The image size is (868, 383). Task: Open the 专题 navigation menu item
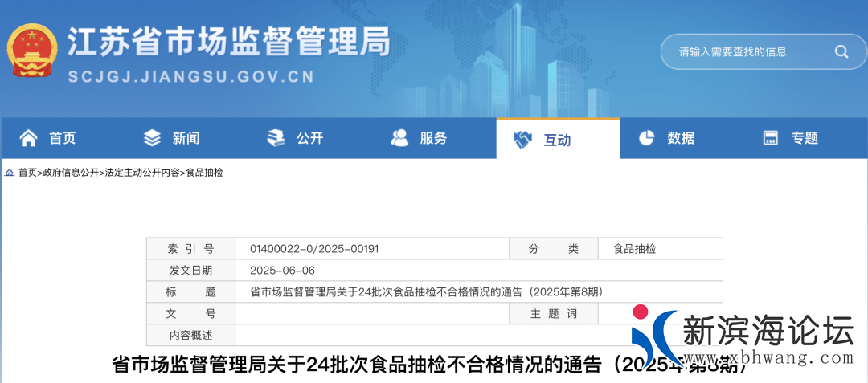(x=805, y=138)
